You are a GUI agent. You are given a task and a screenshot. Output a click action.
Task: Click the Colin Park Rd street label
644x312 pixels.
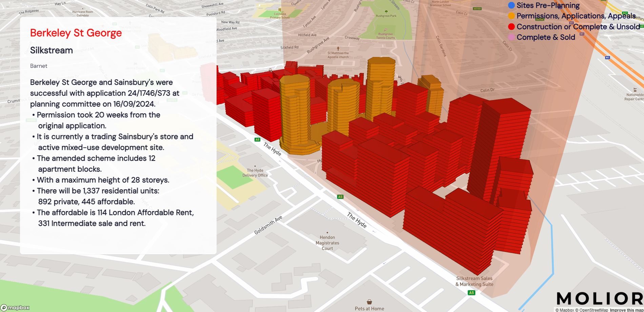(x=155, y=8)
